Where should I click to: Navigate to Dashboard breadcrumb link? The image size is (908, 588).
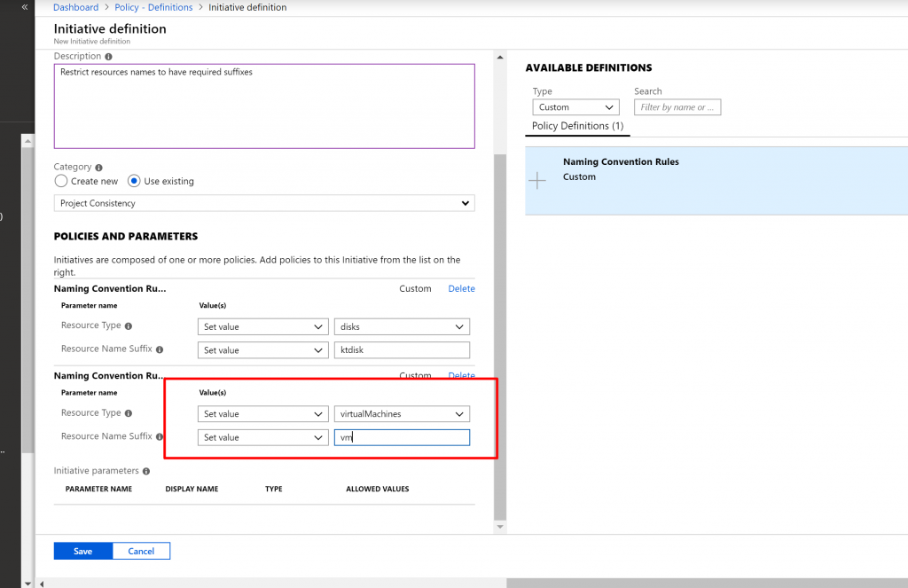pyautogui.click(x=75, y=7)
